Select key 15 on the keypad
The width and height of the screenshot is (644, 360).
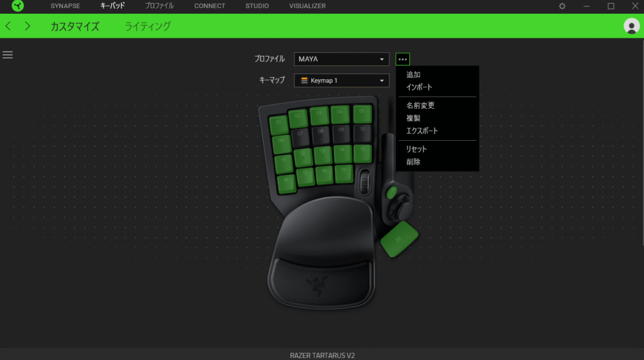pyautogui.click(x=363, y=153)
